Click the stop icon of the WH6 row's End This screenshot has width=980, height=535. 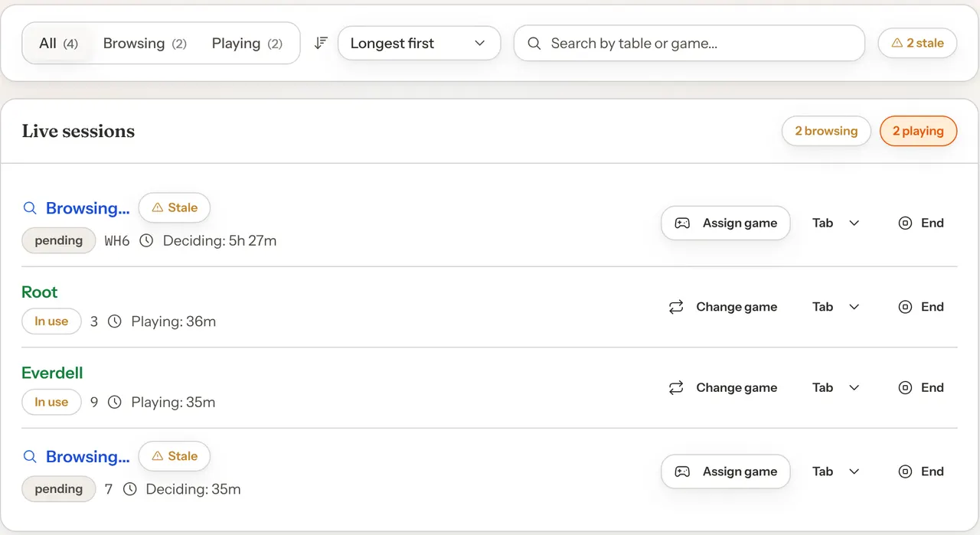click(905, 223)
